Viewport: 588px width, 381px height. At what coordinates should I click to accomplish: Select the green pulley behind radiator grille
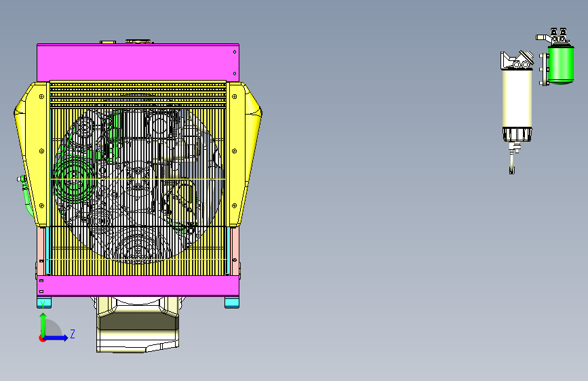[x=73, y=180]
